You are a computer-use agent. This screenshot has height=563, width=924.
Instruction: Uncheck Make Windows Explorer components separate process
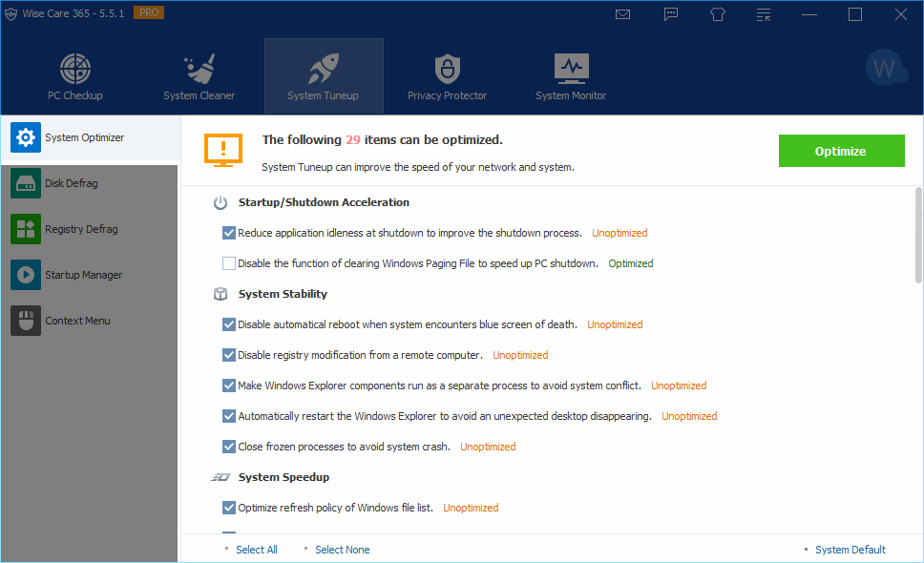229,386
